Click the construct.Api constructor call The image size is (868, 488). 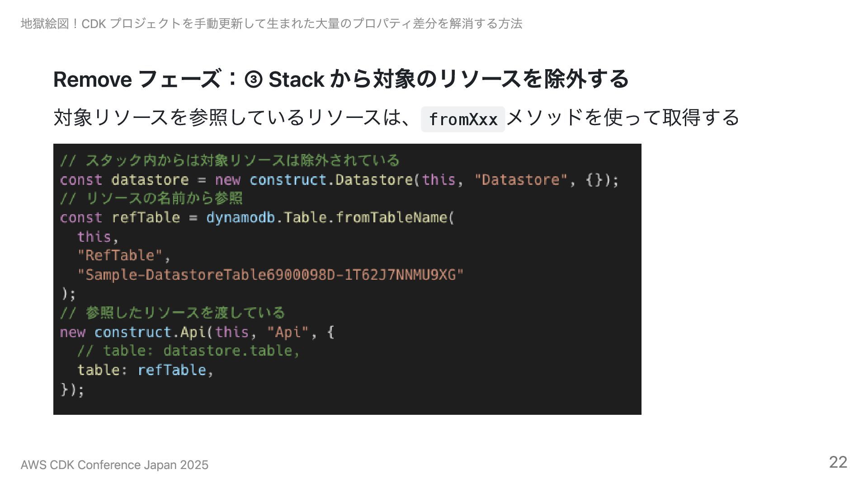click(x=150, y=332)
